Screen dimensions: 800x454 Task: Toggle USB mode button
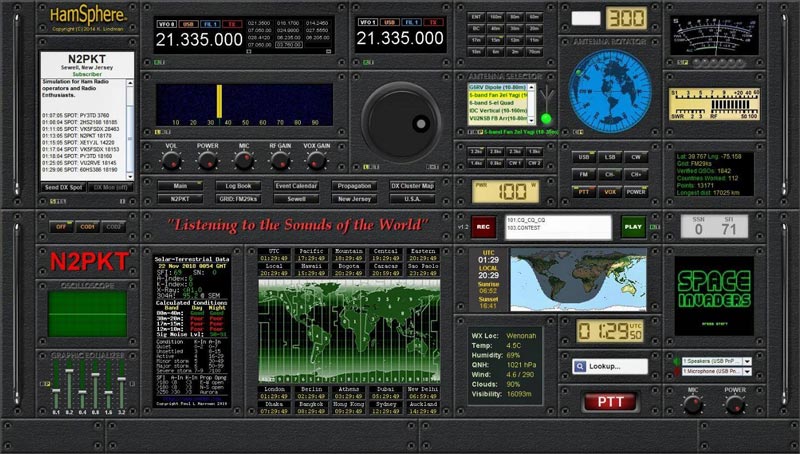point(584,157)
